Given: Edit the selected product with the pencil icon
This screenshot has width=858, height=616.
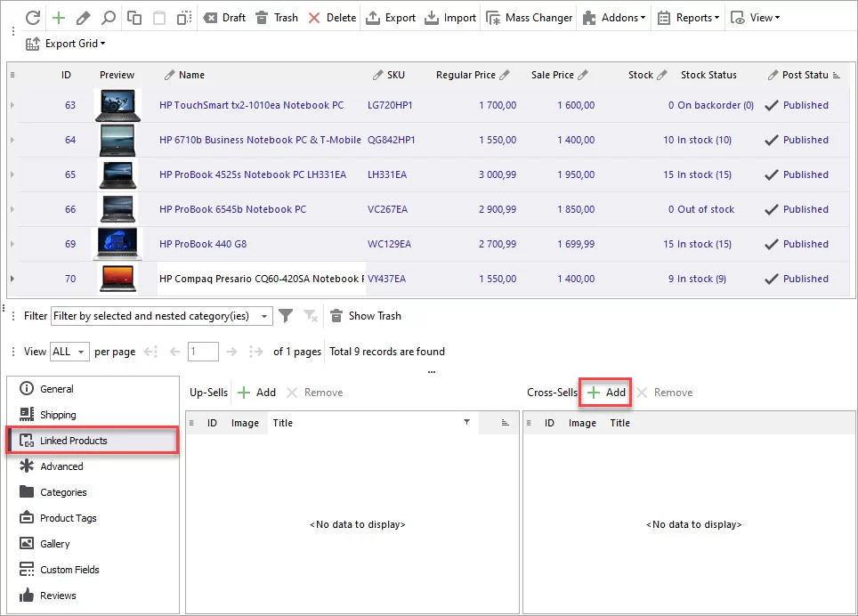Looking at the screenshot, I should pyautogui.click(x=82, y=17).
